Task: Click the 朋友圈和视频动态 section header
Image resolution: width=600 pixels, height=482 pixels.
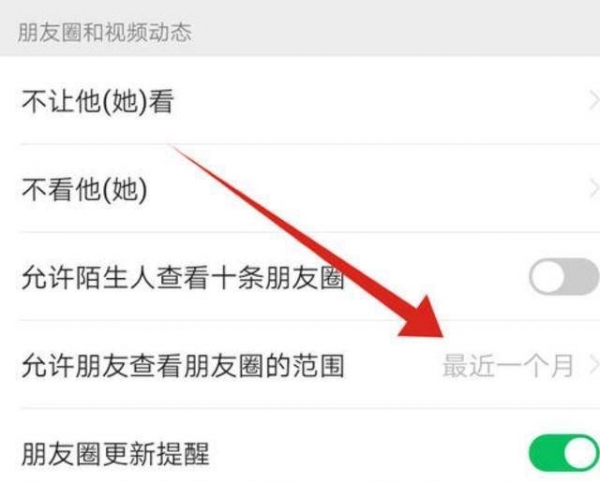Action: tap(105, 32)
